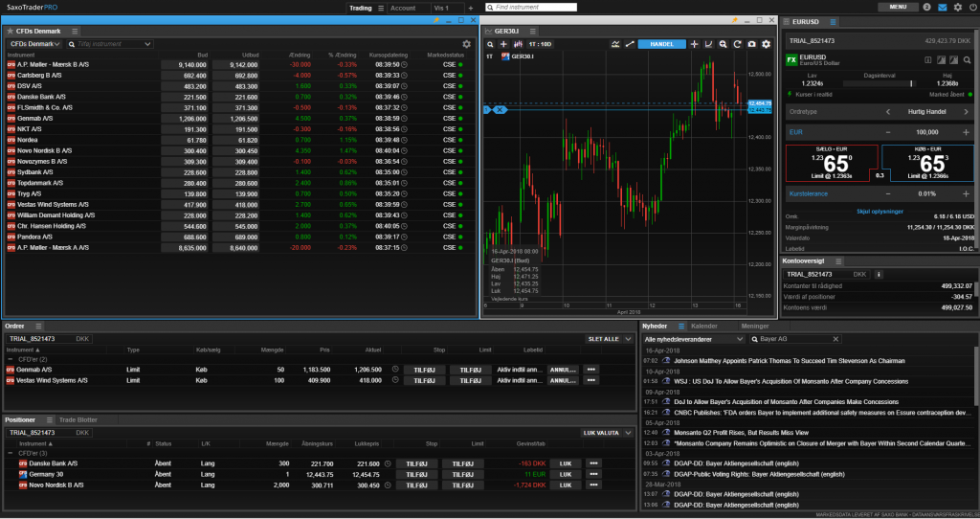The width and height of the screenshot is (980, 519).
Task: Add instrument to GER30.I chart plus icon
Action: 503,44
